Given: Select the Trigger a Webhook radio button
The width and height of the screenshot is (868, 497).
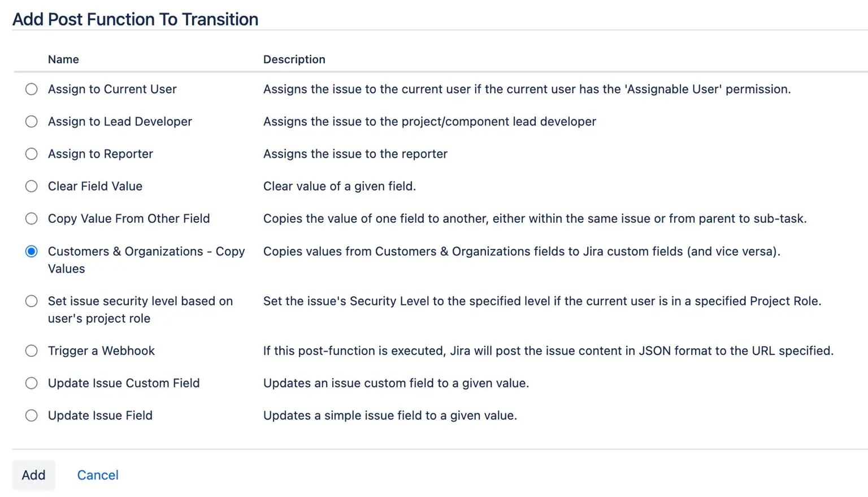Looking at the screenshot, I should click(x=32, y=351).
